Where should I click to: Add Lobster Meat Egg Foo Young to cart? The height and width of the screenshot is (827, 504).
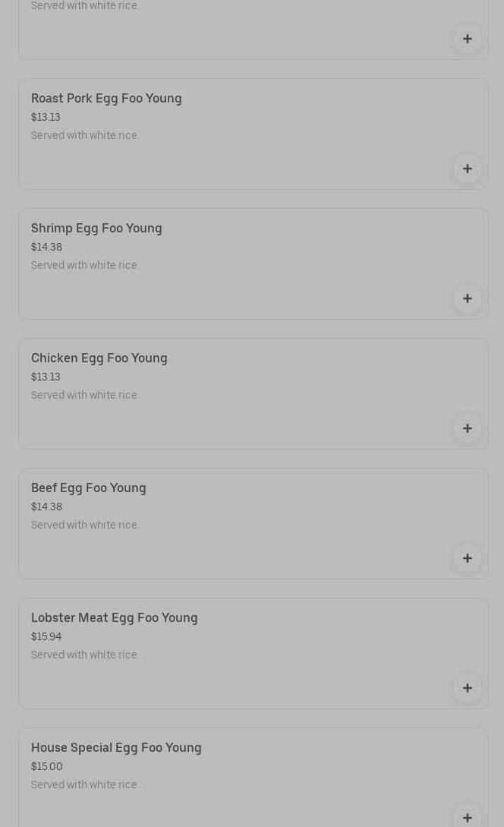(x=468, y=688)
